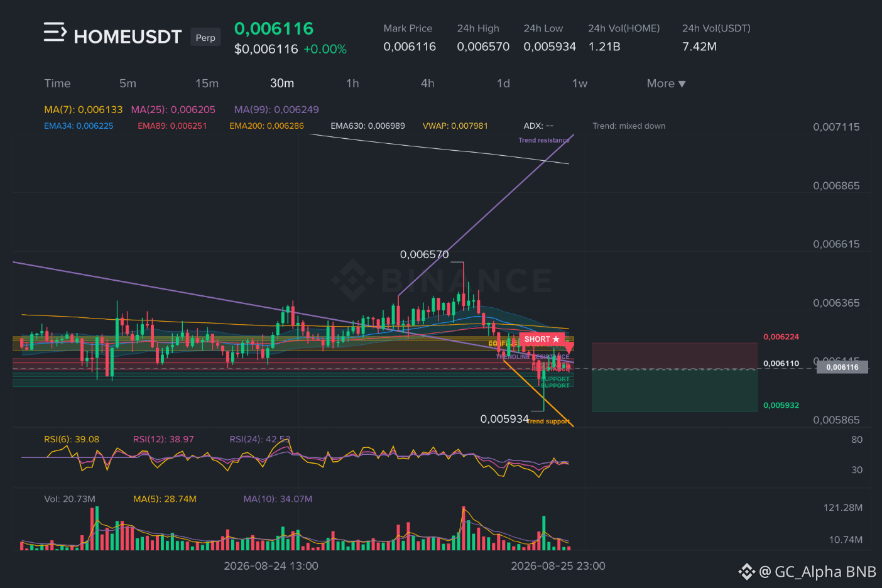Click the MA(25): 0,006205 indicator label
The width and height of the screenshot is (882, 588).
173,109
